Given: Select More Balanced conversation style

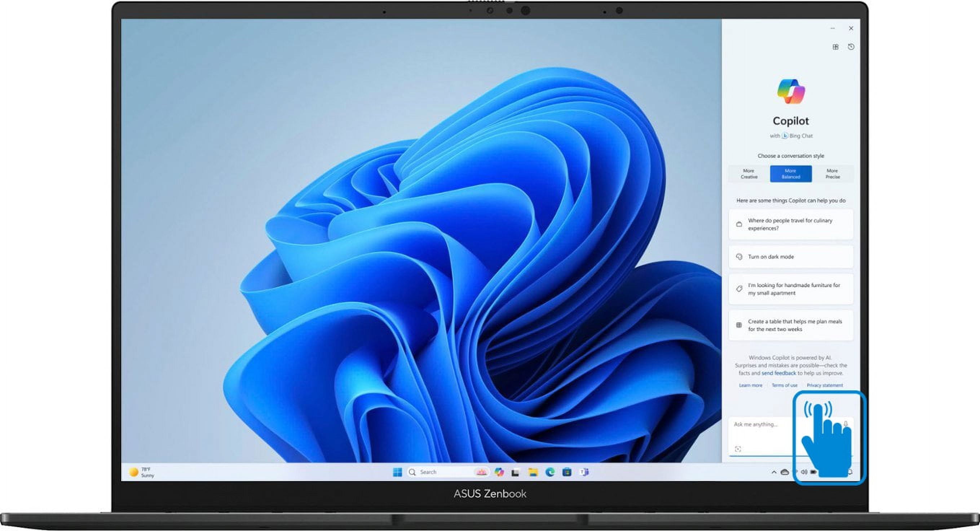Looking at the screenshot, I should pos(791,174).
